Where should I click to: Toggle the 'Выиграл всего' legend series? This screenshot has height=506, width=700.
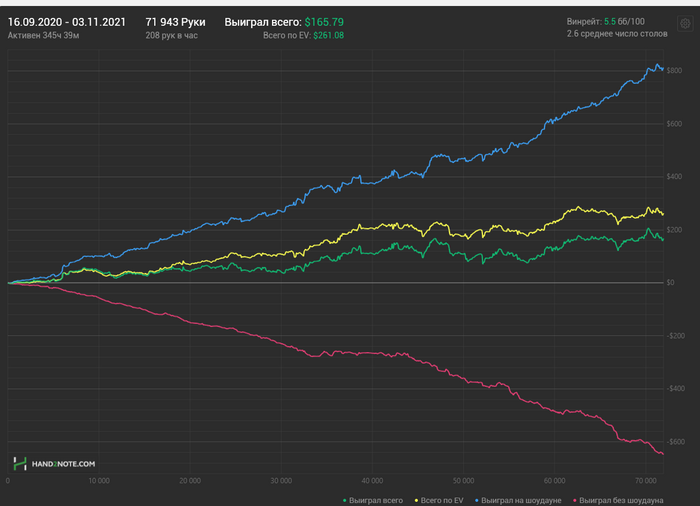(x=373, y=501)
